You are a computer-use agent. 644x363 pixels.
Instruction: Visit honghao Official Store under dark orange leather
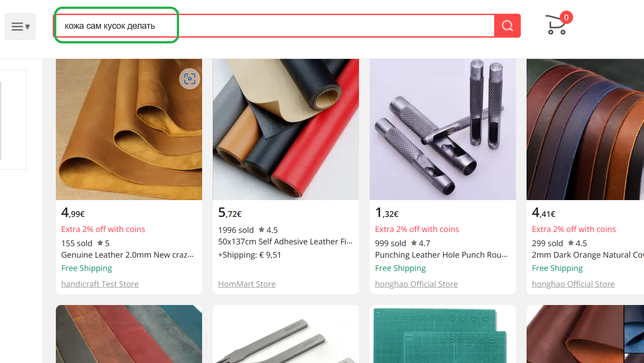(573, 284)
